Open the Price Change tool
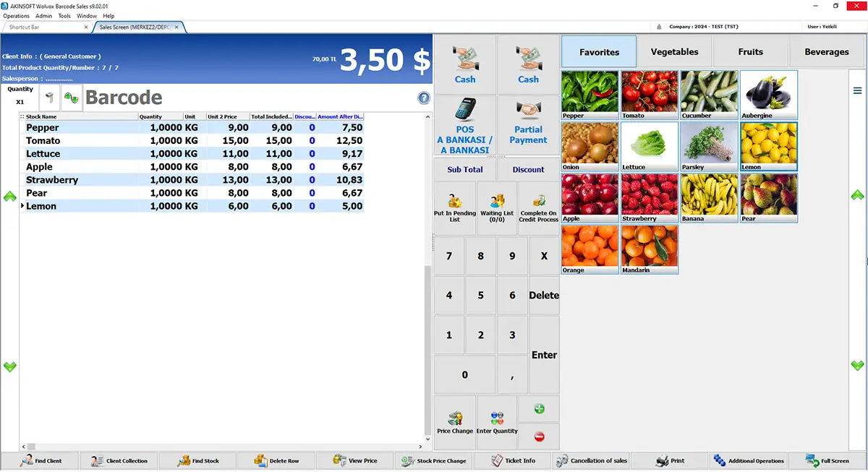The width and height of the screenshot is (868, 472). [455, 421]
